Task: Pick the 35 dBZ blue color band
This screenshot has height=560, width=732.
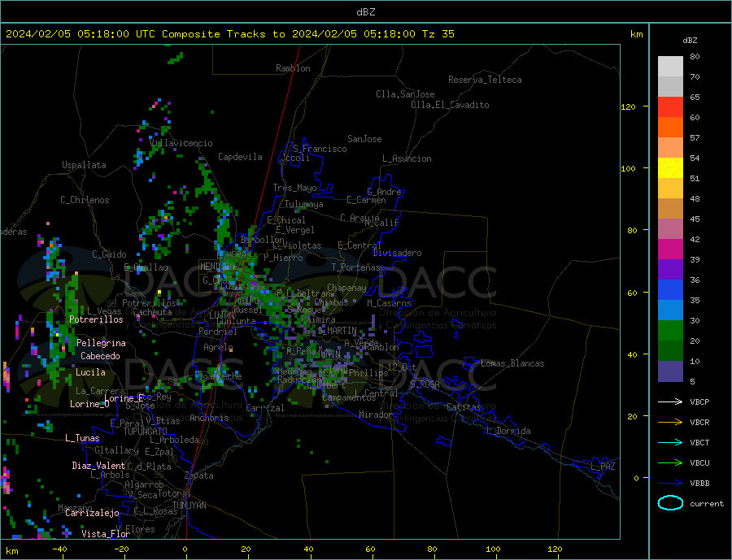Action: 670,290
